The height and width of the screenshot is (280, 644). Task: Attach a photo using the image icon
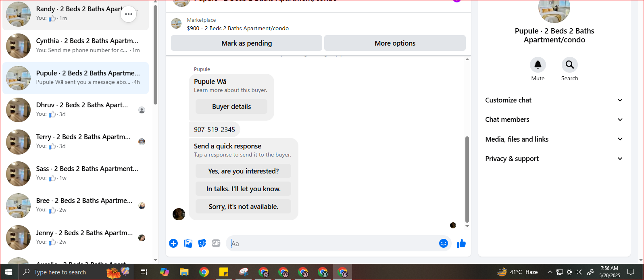[188, 243]
